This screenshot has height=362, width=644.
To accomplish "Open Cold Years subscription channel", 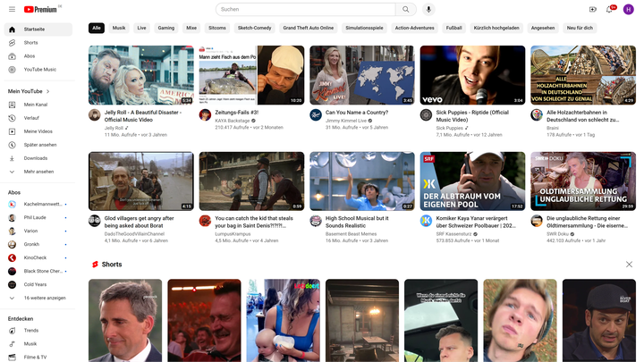I will tap(38, 284).
